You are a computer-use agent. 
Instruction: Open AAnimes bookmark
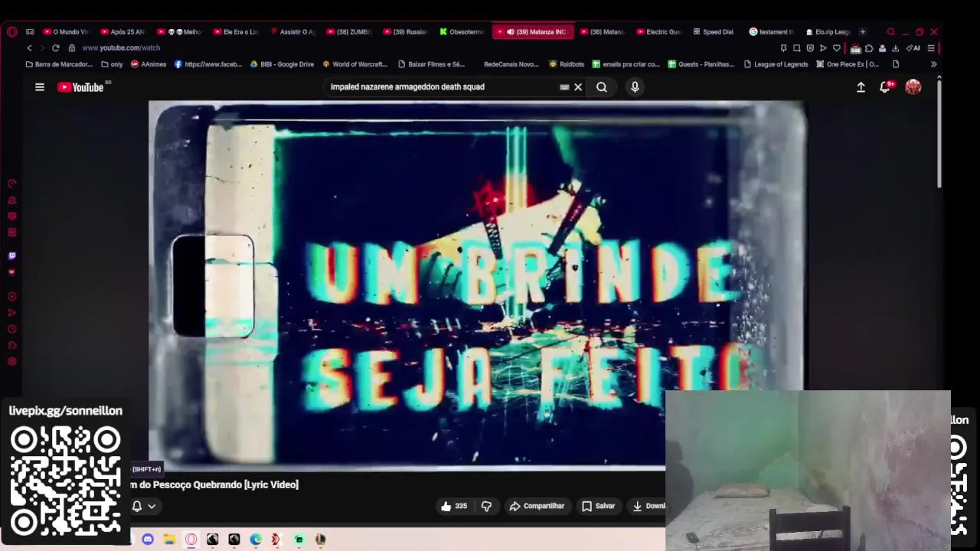(149, 64)
